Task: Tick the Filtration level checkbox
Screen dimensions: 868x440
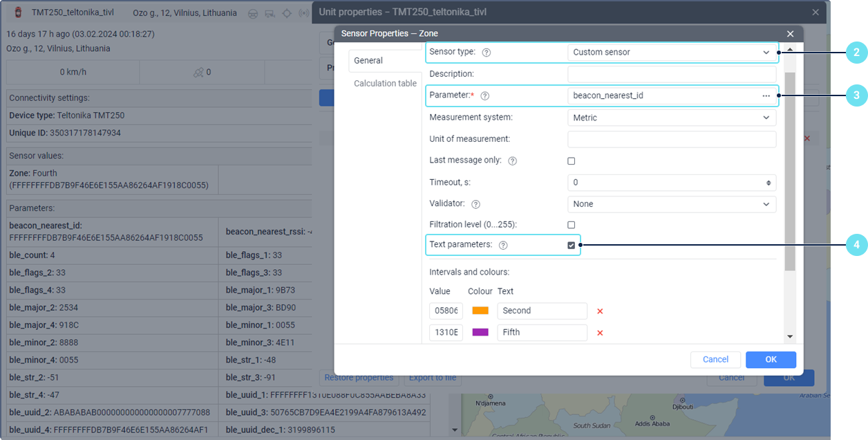Action: (572, 225)
